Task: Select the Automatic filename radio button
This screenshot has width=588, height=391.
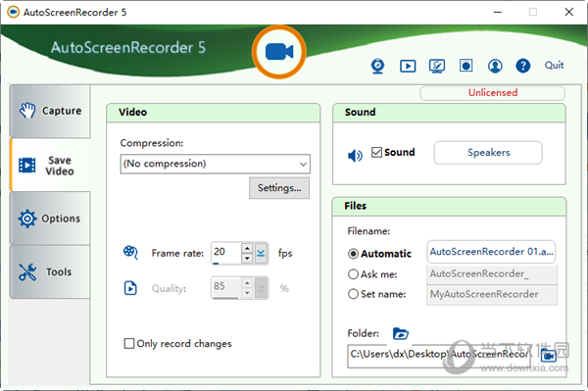Action: [x=353, y=254]
